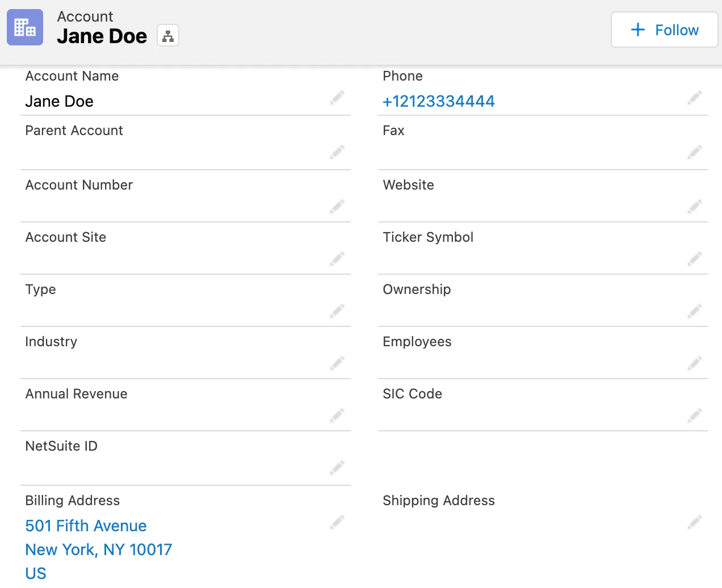Edit the SIC Code pencil icon
Screen dimensions: 722x588
[x=694, y=415]
